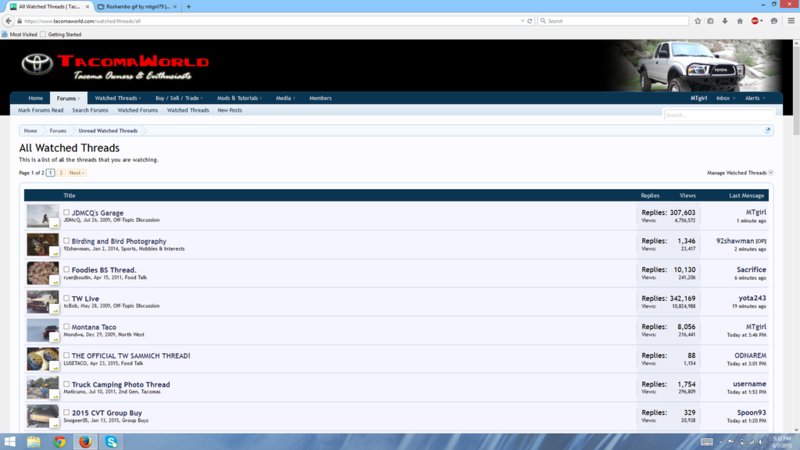Open File Explorer from taskbar
The height and width of the screenshot is (450, 800).
pyautogui.click(x=34, y=441)
